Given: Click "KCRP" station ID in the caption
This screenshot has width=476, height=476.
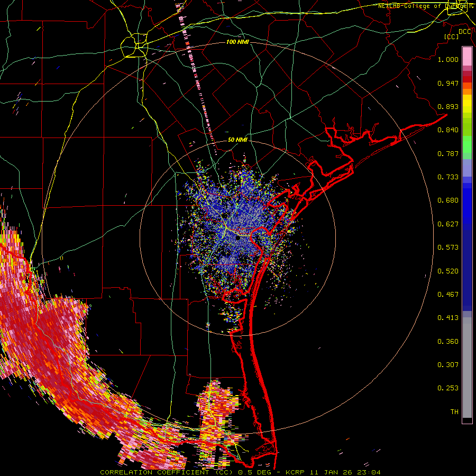Looking at the screenshot, I should pos(295,472).
